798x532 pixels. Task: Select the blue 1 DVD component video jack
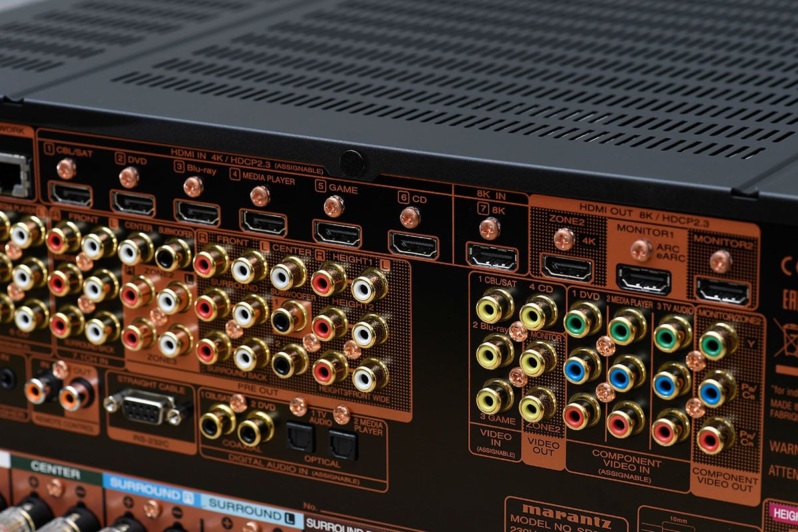coord(583,365)
